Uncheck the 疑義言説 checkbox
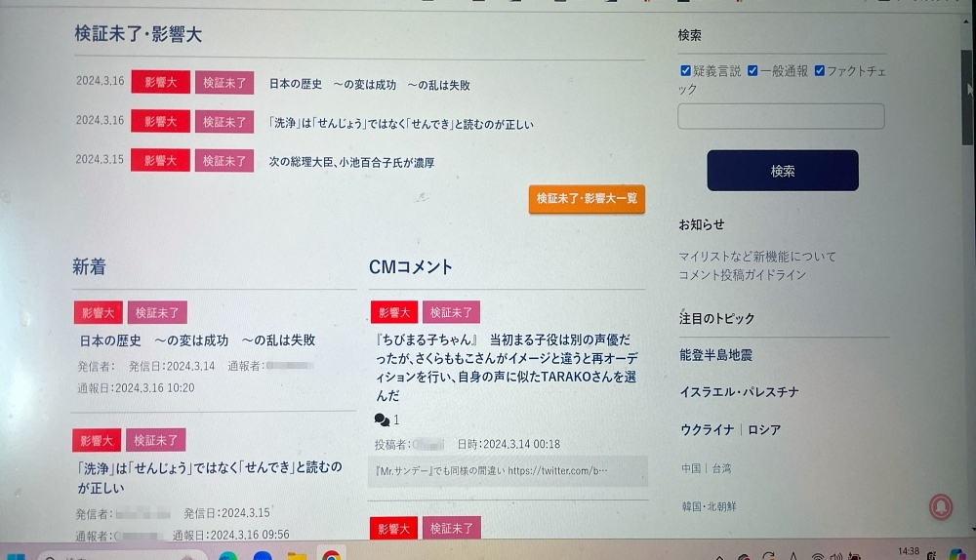The height and width of the screenshot is (560, 976). tap(685, 71)
